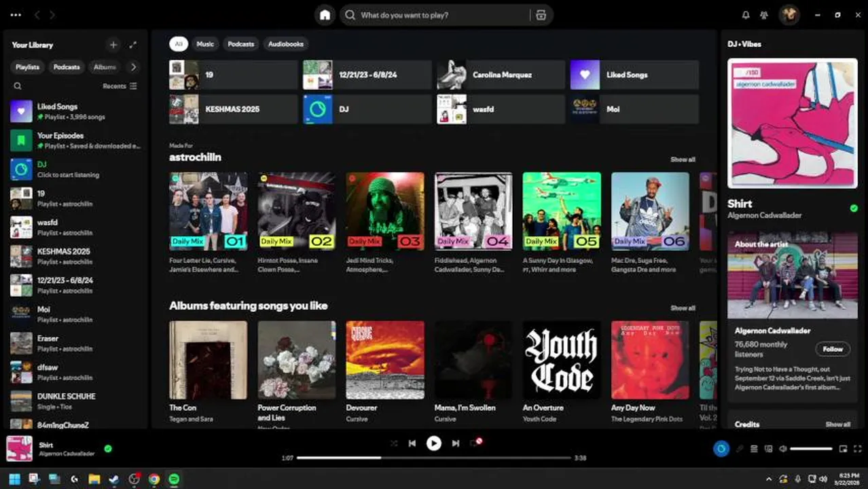Navigate forward with the right arrow
868x489 pixels.
click(x=52, y=15)
